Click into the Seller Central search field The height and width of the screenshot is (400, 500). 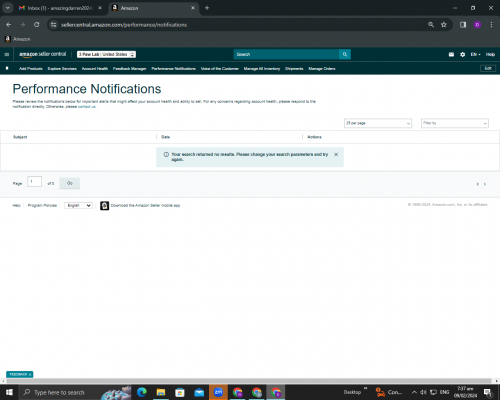(286, 54)
